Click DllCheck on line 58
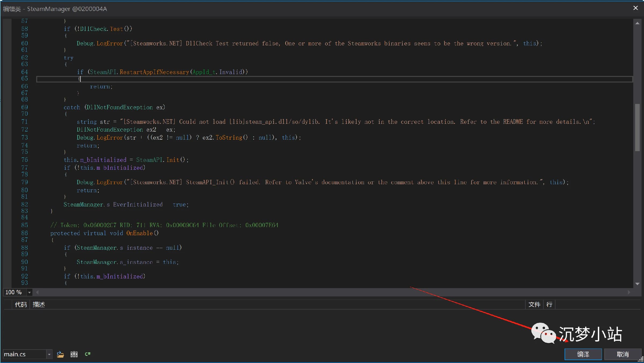This screenshot has height=363, width=644. tap(93, 29)
